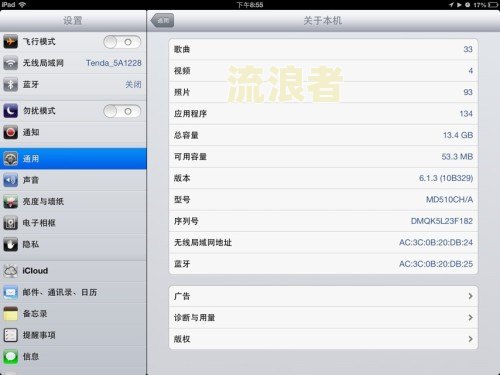Screen dimensions: 500x375
Task: Tap the Notes (备忘录) yellow notepad icon
Action: pos(10,314)
